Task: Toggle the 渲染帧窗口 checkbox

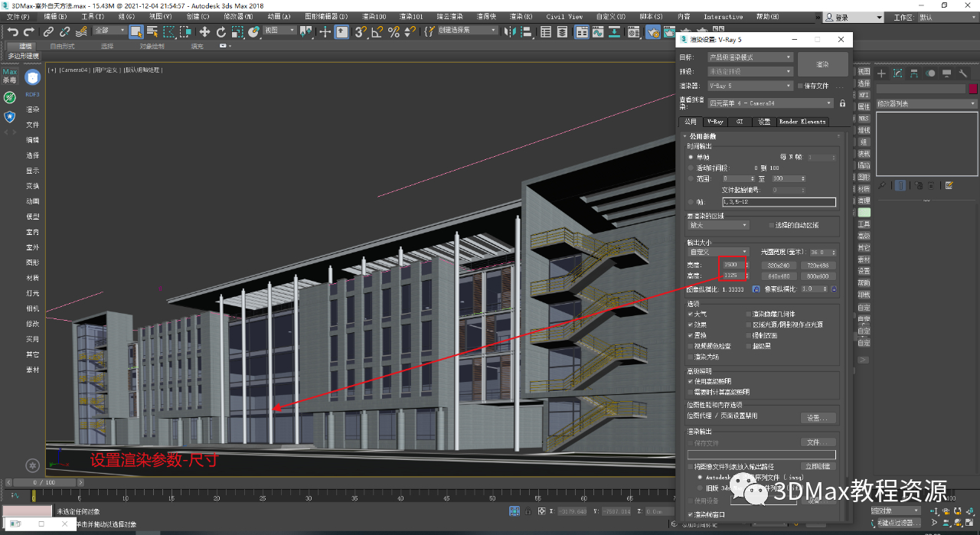Action: click(x=691, y=514)
